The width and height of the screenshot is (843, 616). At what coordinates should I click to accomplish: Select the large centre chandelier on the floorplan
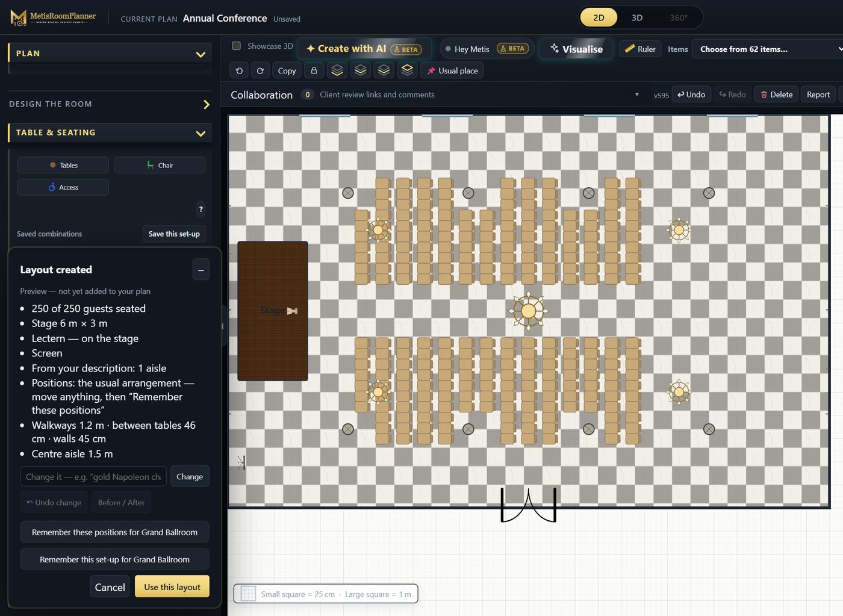click(528, 311)
